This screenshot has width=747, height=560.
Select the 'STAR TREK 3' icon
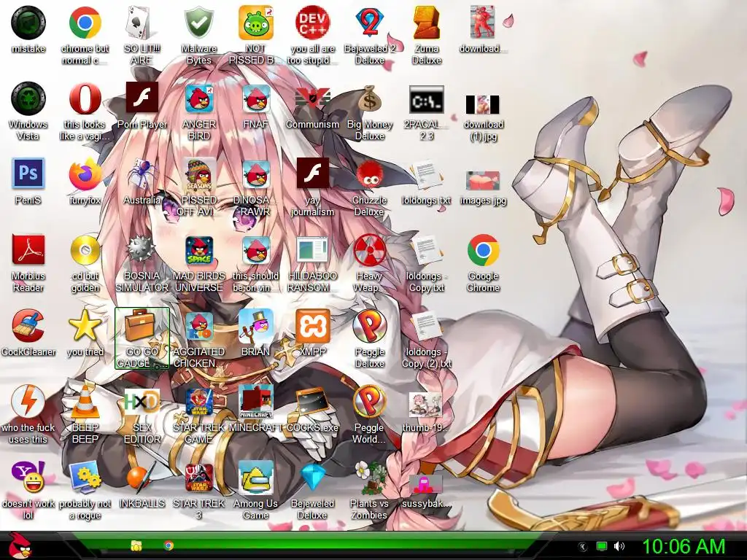click(198, 477)
